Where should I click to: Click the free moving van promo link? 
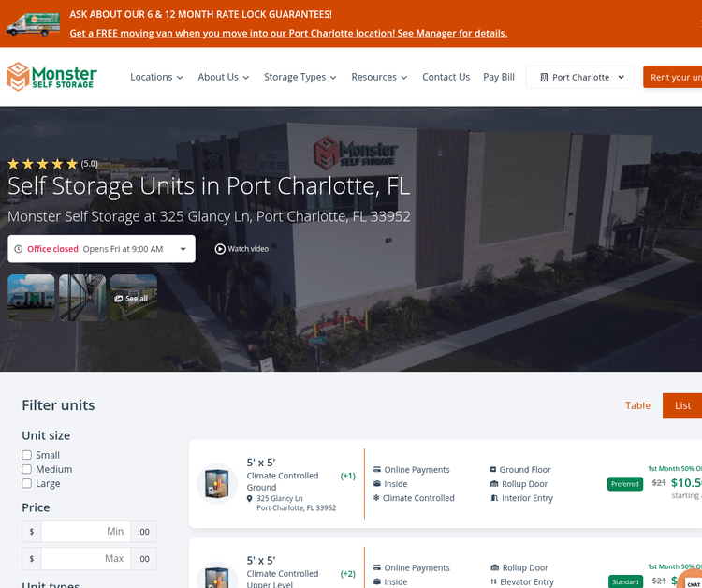pos(288,33)
